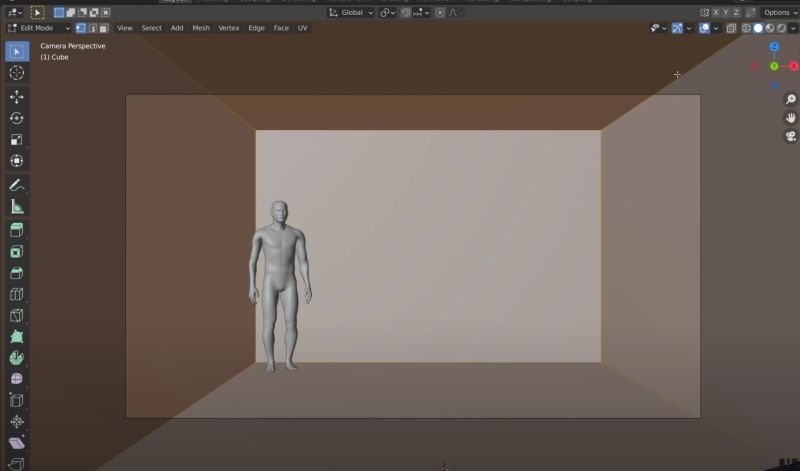The height and width of the screenshot is (471, 800).
Task: Open the Select menu
Action: 152,28
